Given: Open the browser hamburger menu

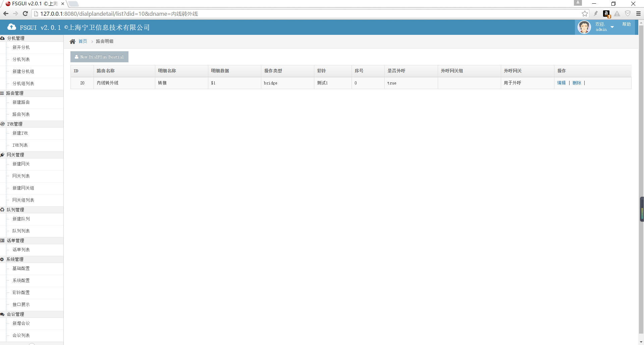Looking at the screenshot, I should (638, 14).
